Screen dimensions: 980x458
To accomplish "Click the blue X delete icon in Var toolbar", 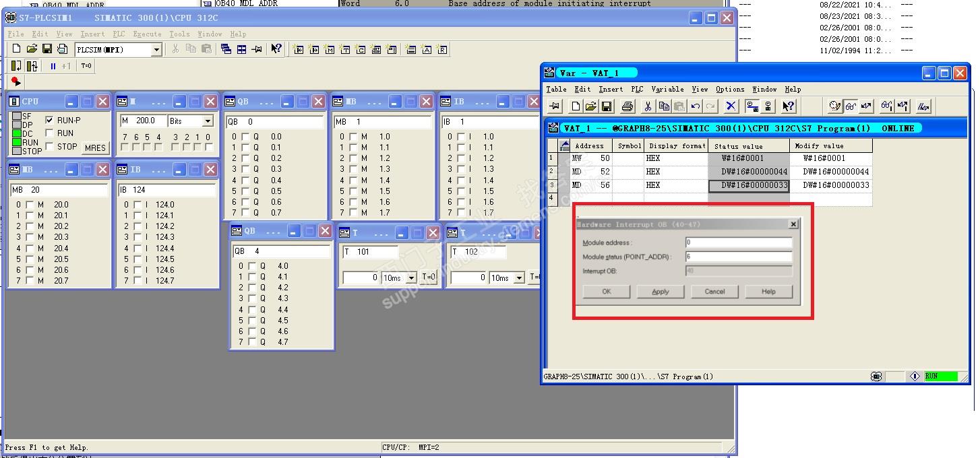I will pos(731,106).
